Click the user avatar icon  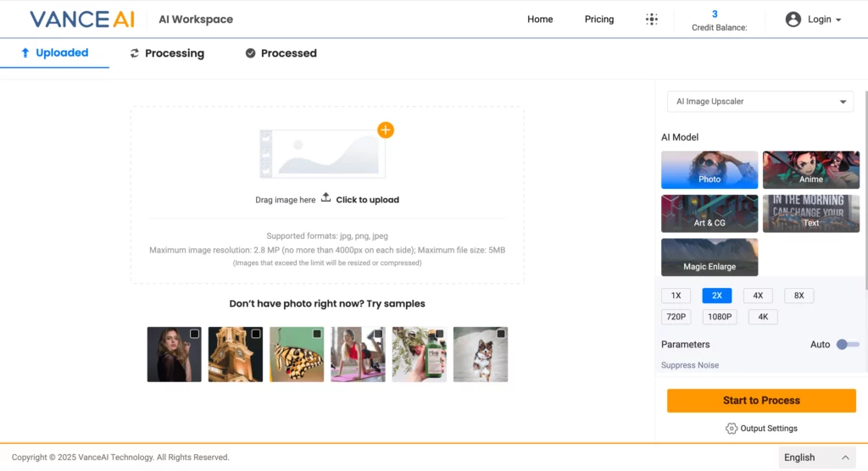793,19
